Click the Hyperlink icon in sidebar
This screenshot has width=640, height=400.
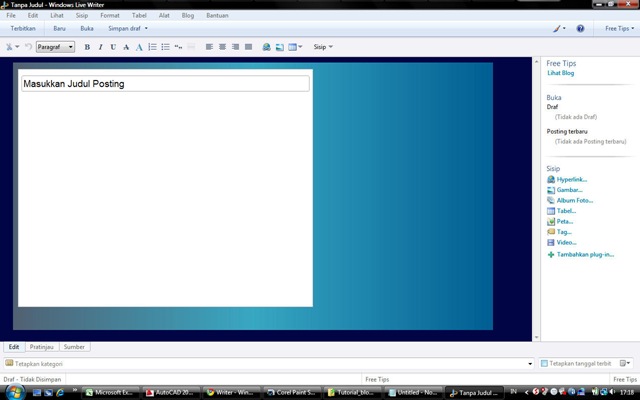pyautogui.click(x=551, y=179)
